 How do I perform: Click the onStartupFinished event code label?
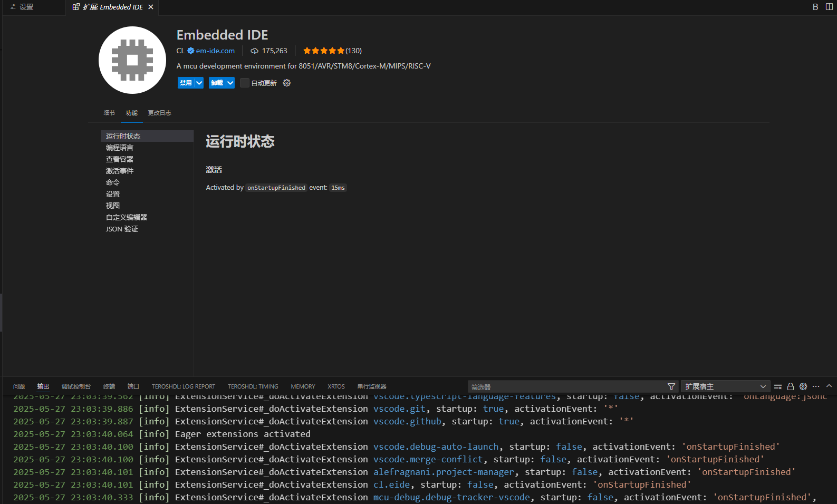tap(276, 188)
